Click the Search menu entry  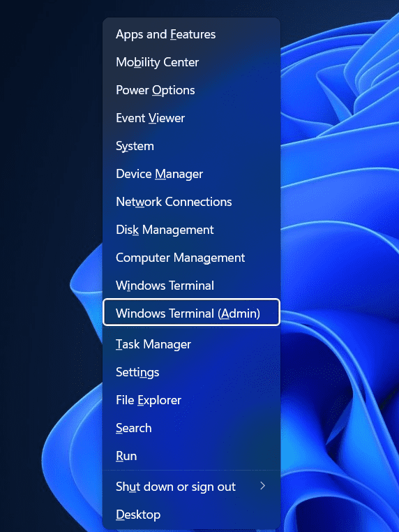[x=192, y=428]
